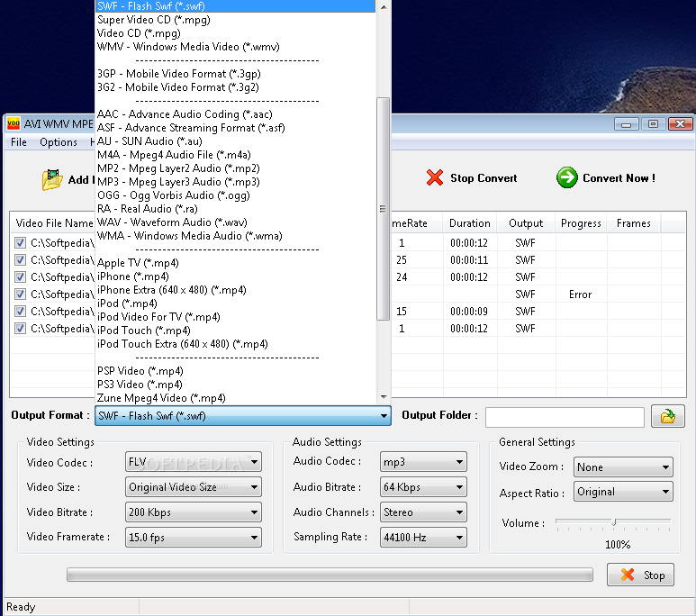
Task: Click the green arrow Convert Now icon
Action: click(566, 177)
